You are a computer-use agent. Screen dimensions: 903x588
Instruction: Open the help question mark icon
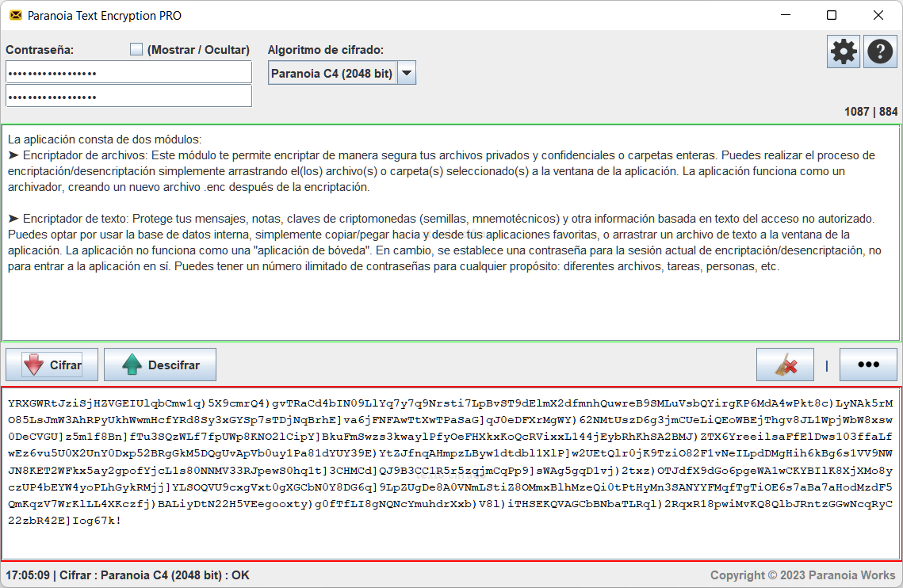[x=880, y=51]
